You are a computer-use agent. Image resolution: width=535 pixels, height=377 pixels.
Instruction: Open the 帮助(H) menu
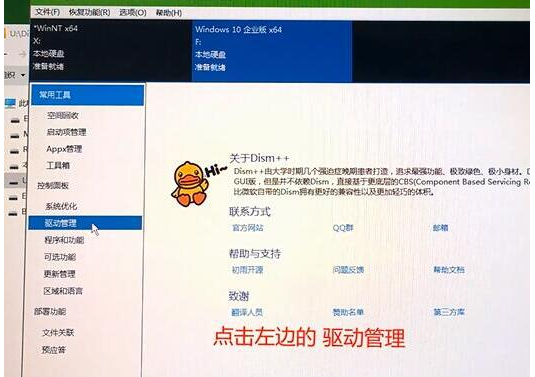tap(169, 13)
